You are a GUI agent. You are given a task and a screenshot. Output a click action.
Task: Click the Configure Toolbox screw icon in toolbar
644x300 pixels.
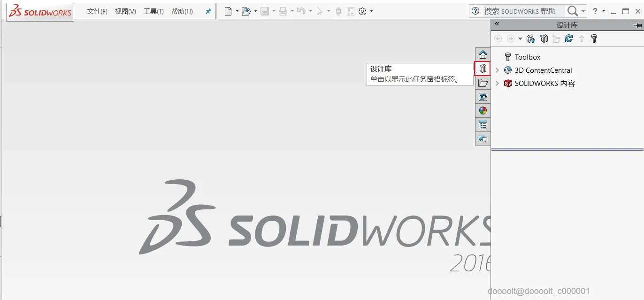coord(594,38)
